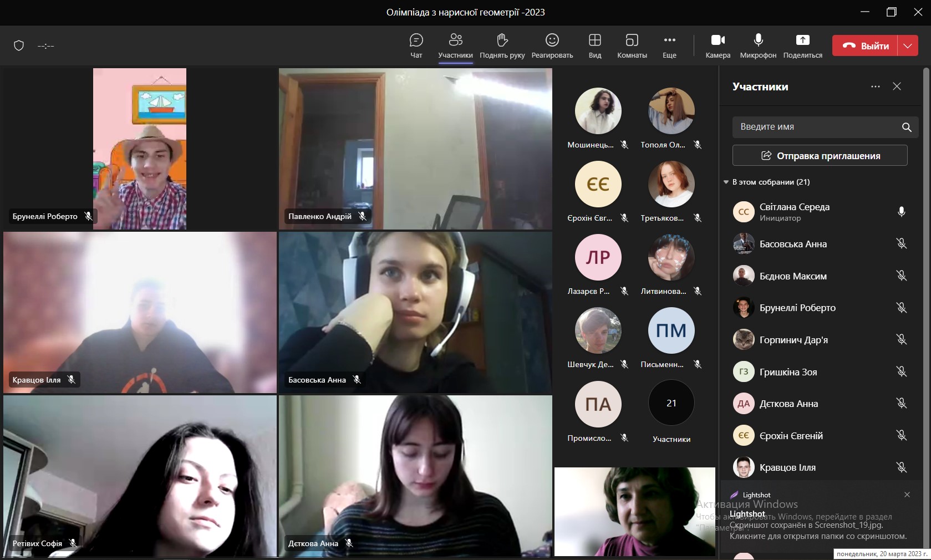Click the 'Введите имя' search field

click(x=820, y=127)
